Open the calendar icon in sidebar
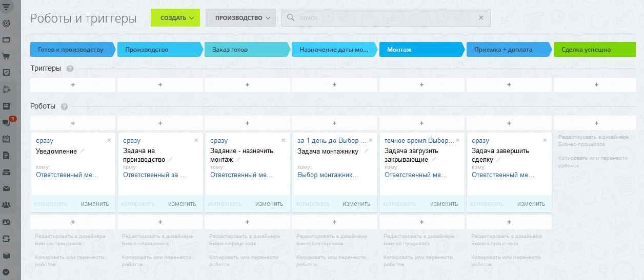 (7, 139)
